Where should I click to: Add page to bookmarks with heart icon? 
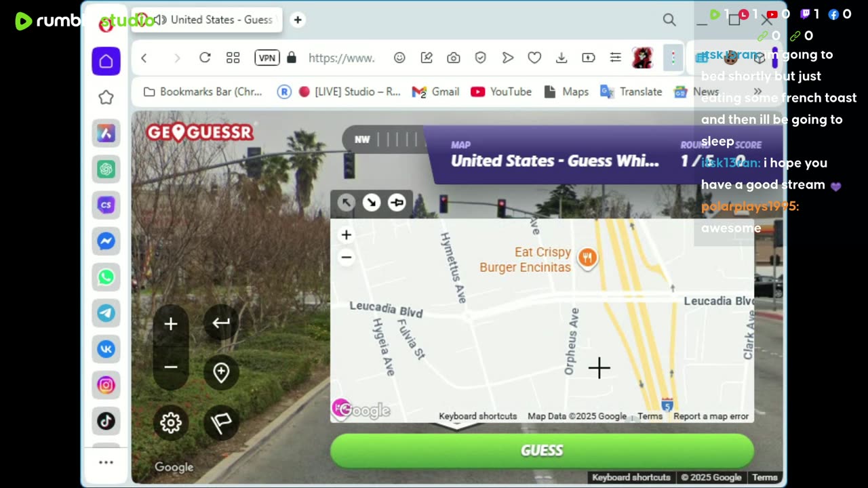click(534, 58)
